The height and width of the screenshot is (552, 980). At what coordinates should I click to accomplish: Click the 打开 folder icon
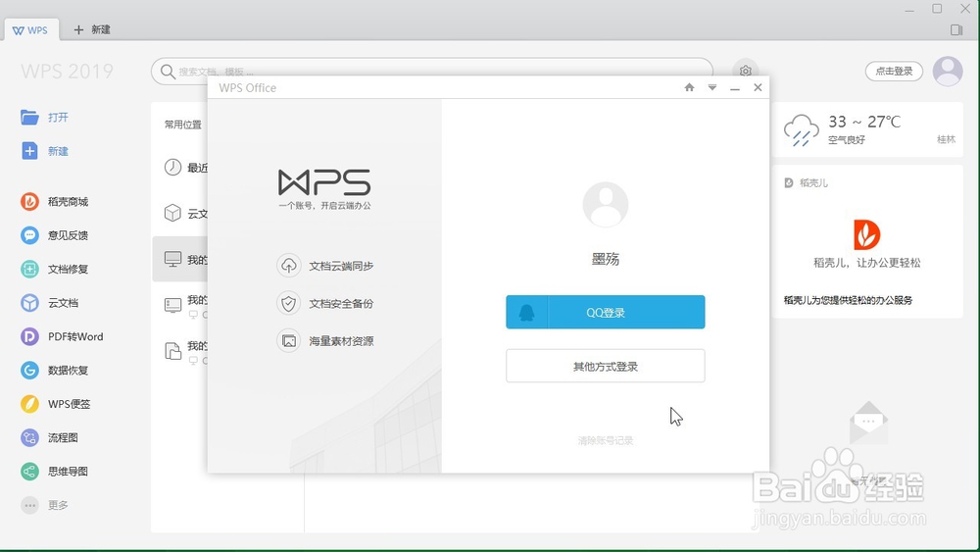click(29, 117)
